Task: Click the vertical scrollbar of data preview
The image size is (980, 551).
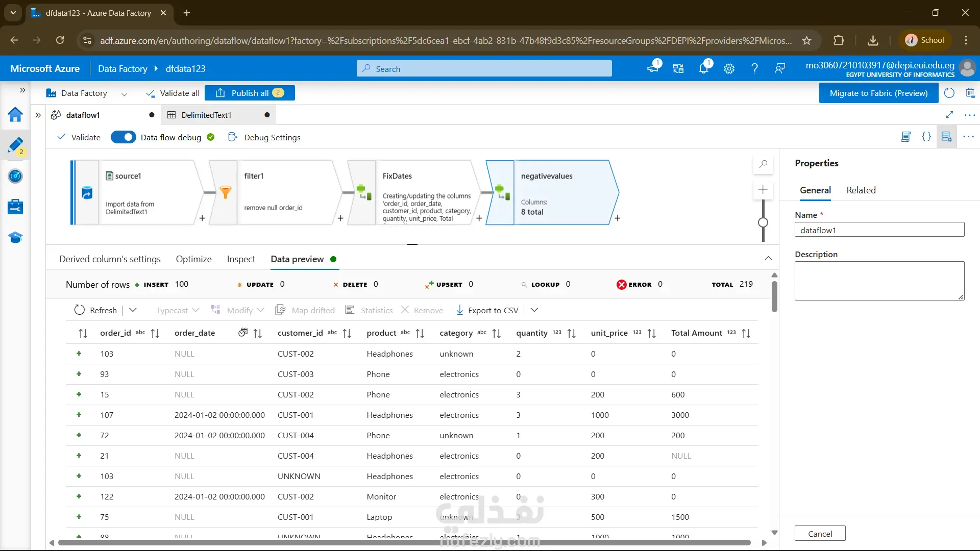Action: [774, 296]
